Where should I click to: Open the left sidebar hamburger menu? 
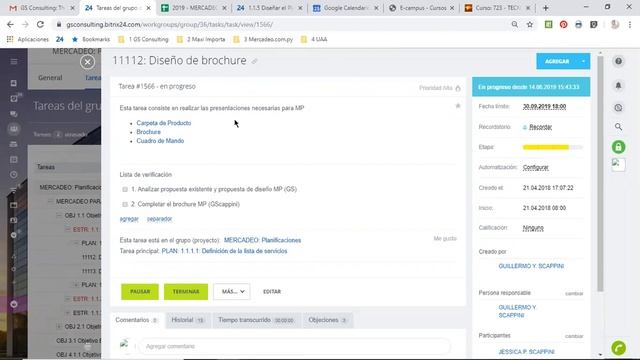pyautogui.click(x=14, y=62)
